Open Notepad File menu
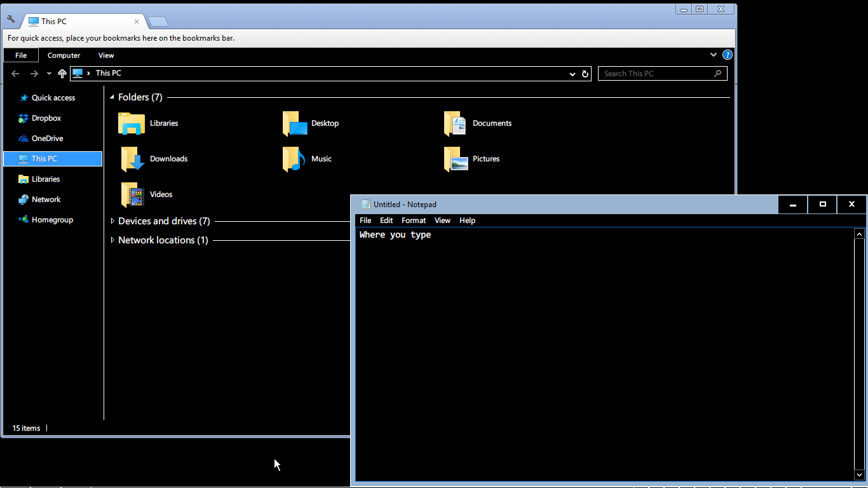868x488 pixels. pos(365,220)
